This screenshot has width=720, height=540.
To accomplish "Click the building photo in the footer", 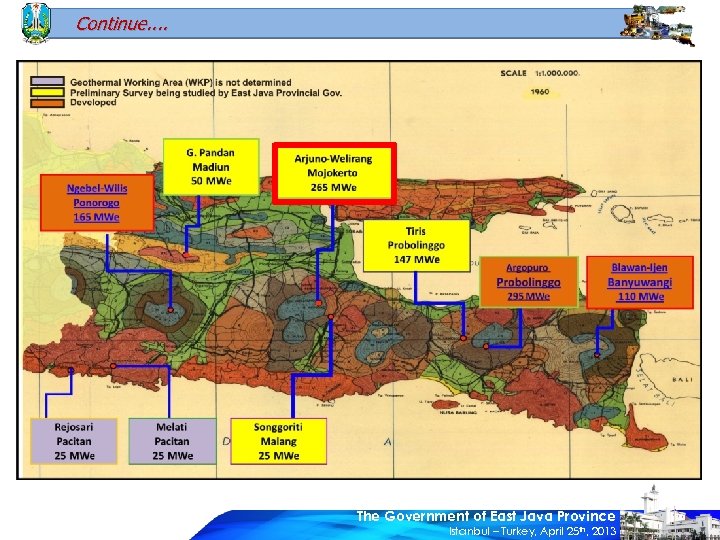I will pyautogui.click(x=669, y=513).
